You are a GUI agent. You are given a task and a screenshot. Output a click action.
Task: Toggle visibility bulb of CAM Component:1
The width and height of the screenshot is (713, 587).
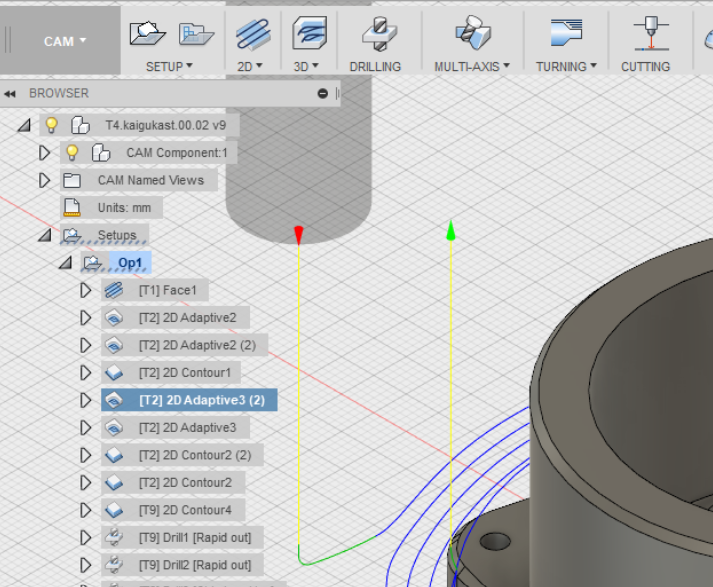coord(72,153)
